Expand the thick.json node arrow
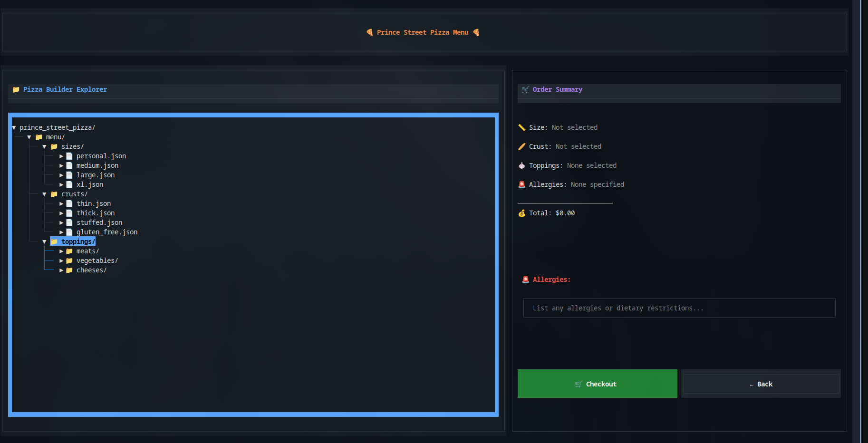Screen dimensions: 868x443 click(61, 213)
